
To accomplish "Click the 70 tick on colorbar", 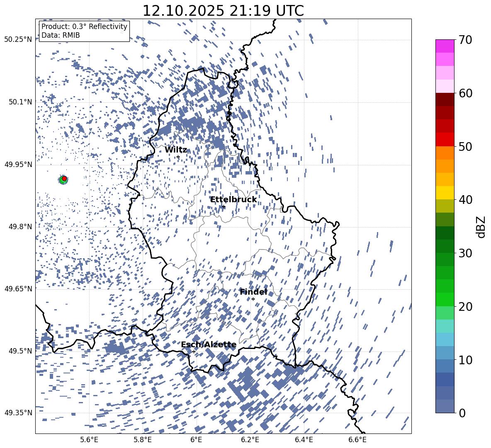I will click(465, 40).
